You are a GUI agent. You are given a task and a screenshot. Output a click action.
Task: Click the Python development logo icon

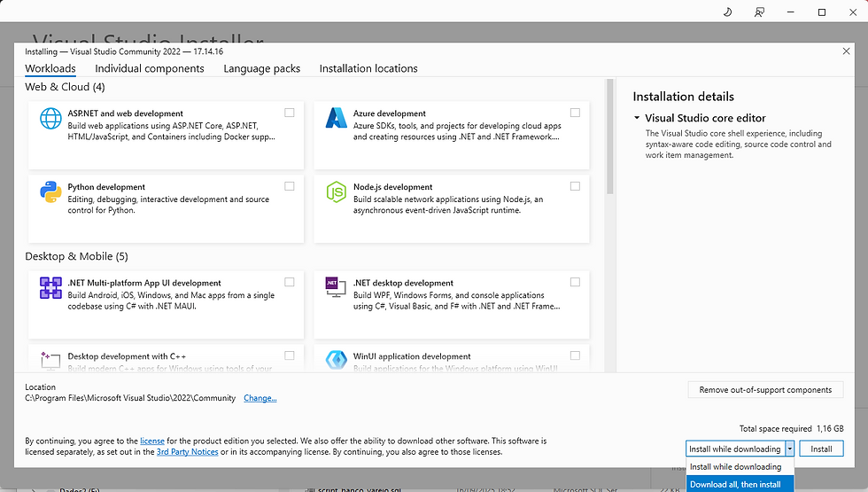pos(50,192)
